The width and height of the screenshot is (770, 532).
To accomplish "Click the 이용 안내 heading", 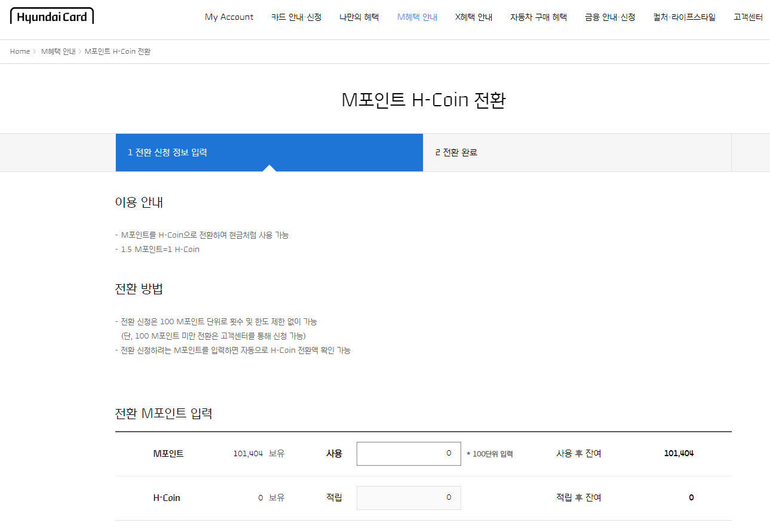I will pyautogui.click(x=139, y=202).
